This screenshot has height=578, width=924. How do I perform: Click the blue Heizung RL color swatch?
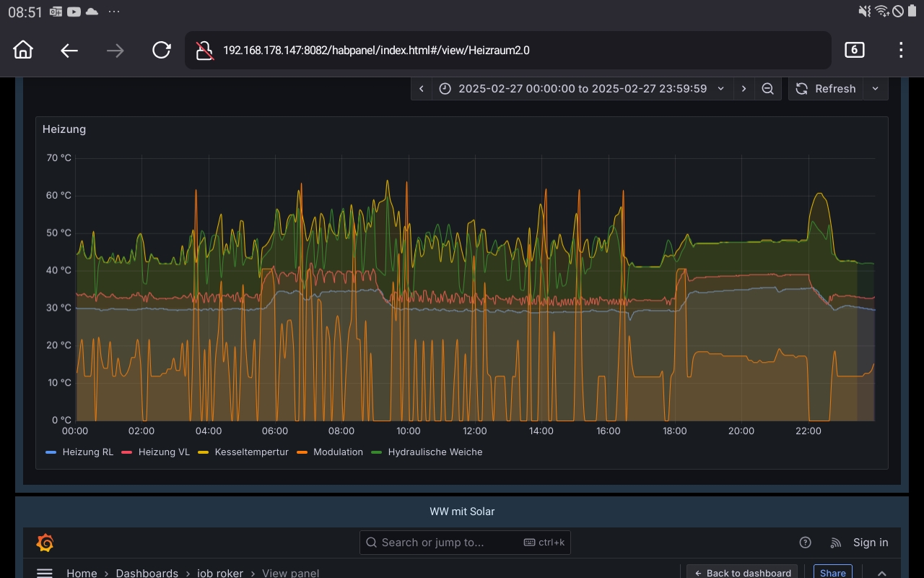[x=51, y=452]
